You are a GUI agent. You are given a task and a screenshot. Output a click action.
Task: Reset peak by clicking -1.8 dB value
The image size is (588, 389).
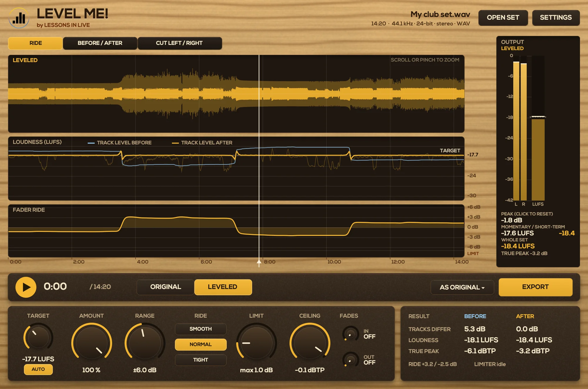pos(512,220)
